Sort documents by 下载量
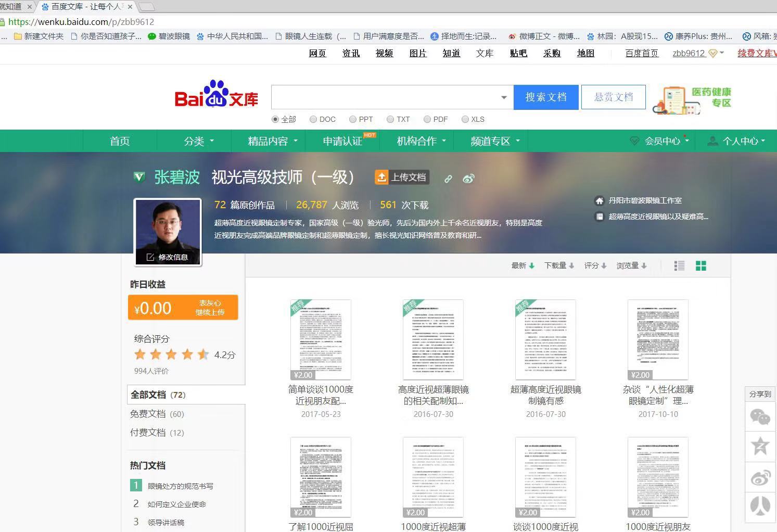Screen dimensions: 777x532 [559, 265]
